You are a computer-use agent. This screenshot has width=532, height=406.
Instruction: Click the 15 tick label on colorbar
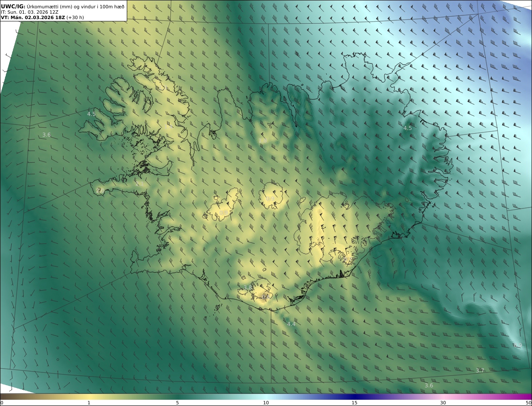(355, 403)
